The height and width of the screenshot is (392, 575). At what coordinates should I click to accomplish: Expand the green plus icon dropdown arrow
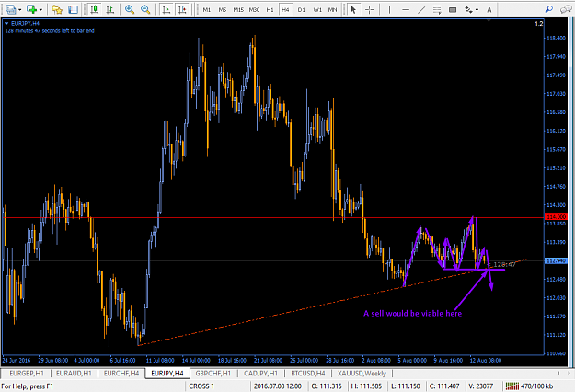40,9
